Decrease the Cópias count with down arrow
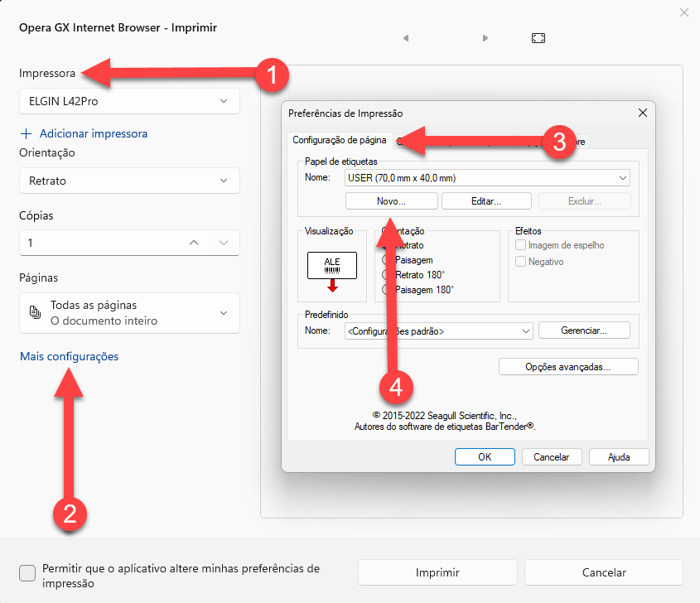Screen dimensions: 700x603 (224, 243)
